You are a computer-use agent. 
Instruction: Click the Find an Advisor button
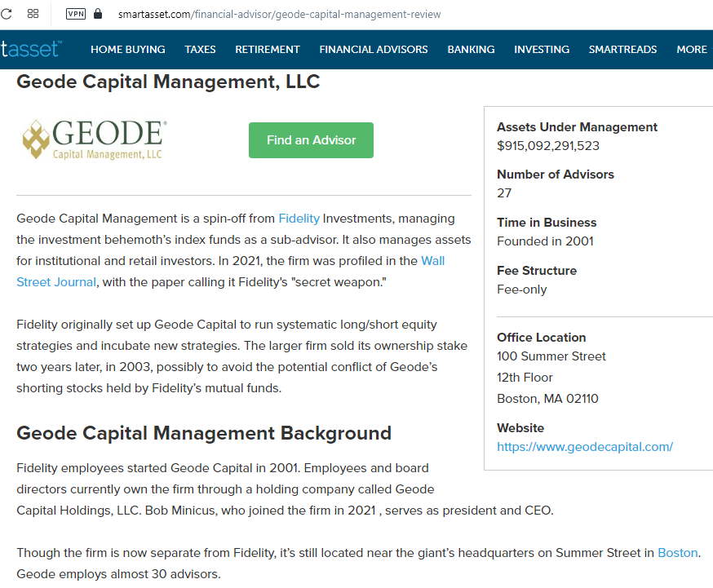(x=311, y=140)
